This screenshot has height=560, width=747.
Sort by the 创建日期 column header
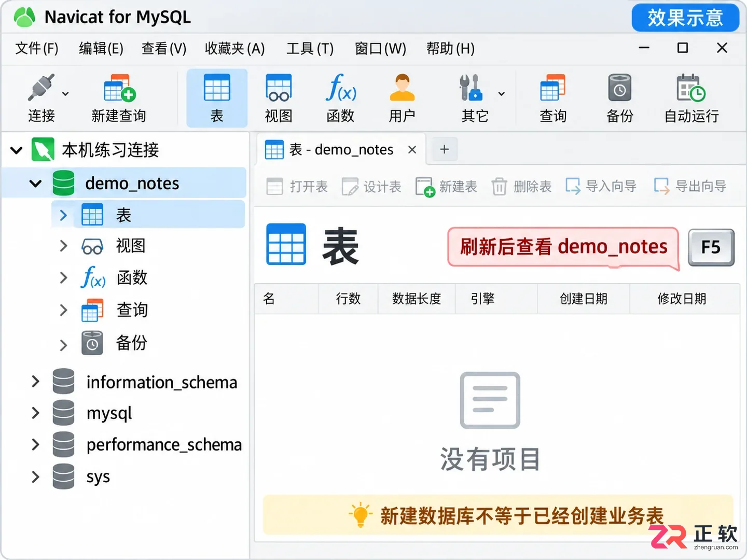584,299
